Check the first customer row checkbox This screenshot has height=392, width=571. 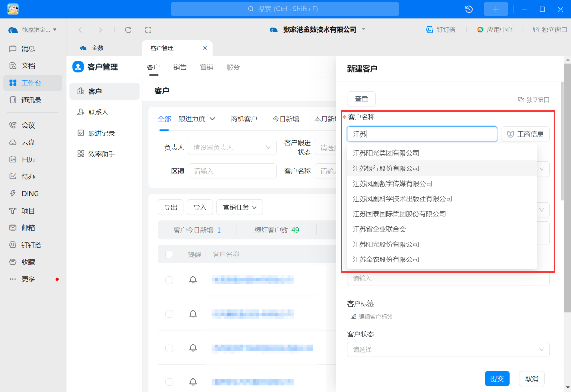coord(169,280)
